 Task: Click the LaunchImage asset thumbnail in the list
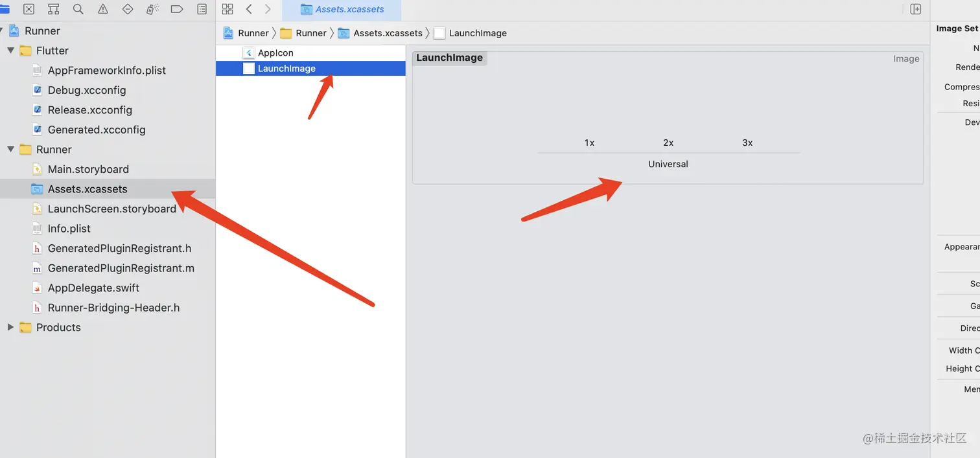tap(249, 69)
